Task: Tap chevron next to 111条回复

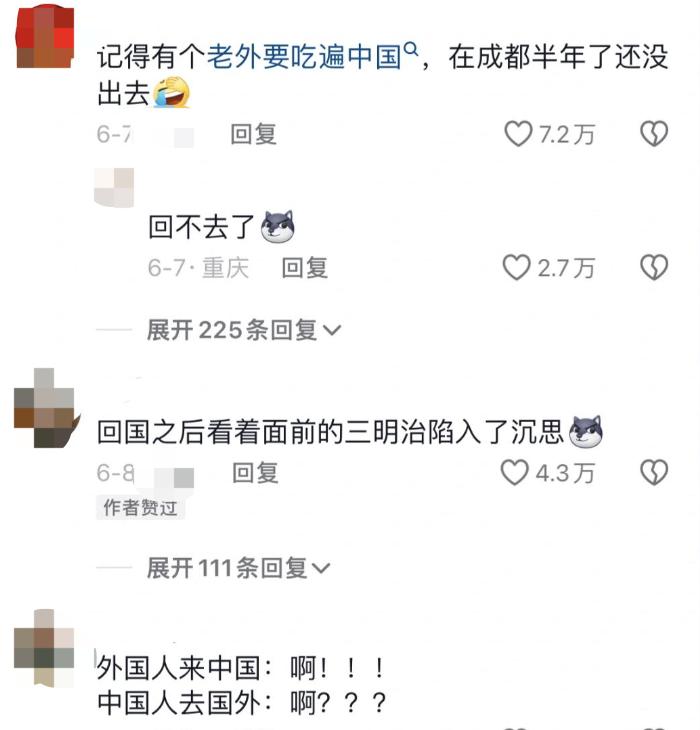Action: (321, 568)
